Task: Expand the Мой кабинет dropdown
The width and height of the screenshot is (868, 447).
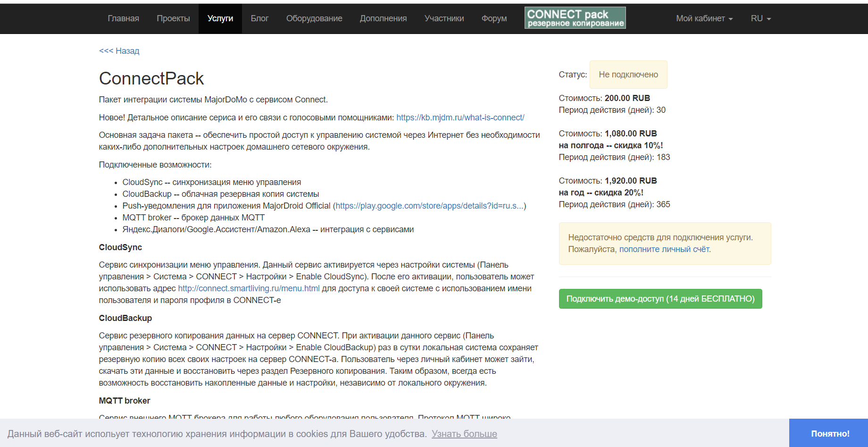Action: pyautogui.click(x=704, y=18)
